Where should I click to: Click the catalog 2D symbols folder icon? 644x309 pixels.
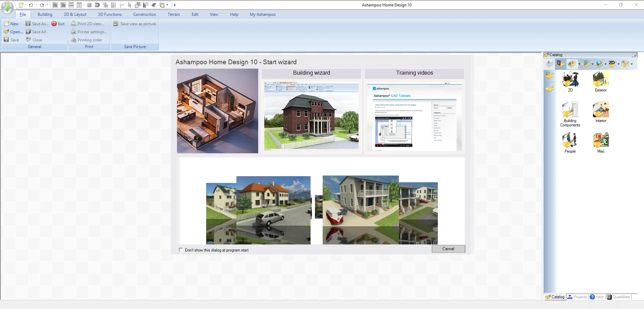[x=612, y=64]
